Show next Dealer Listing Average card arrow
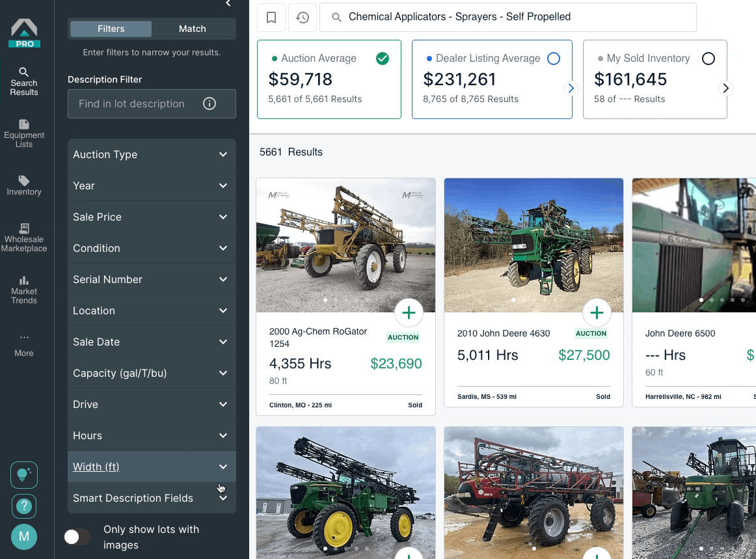756x559 pixels. [571, 89]
